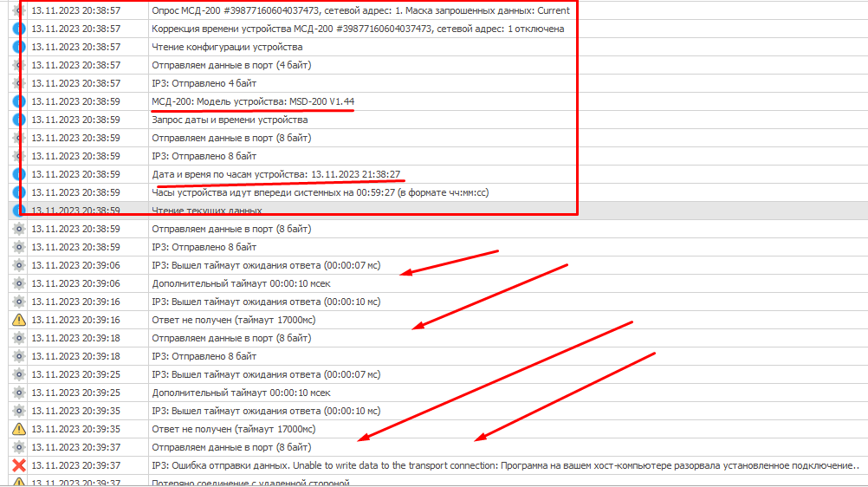Click 'Дата и время по часам устройства' message
The image size is (868, 487).
275,174
